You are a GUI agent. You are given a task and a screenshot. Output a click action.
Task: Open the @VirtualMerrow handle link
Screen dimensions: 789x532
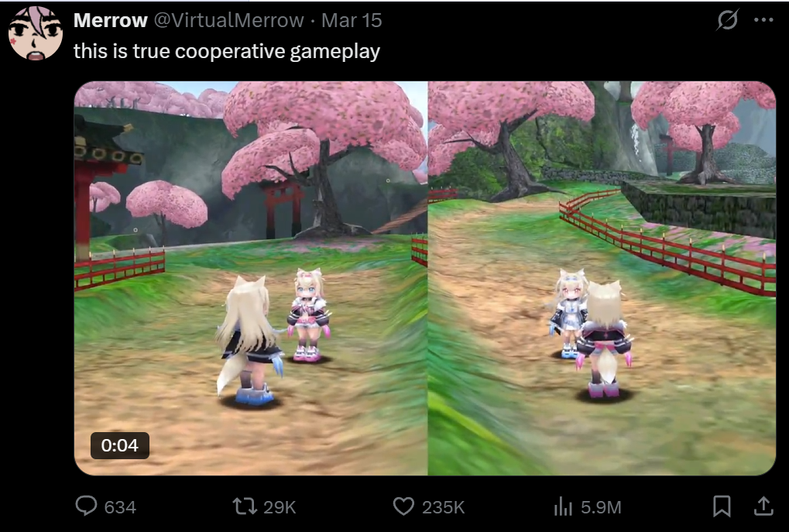point(228,20)
